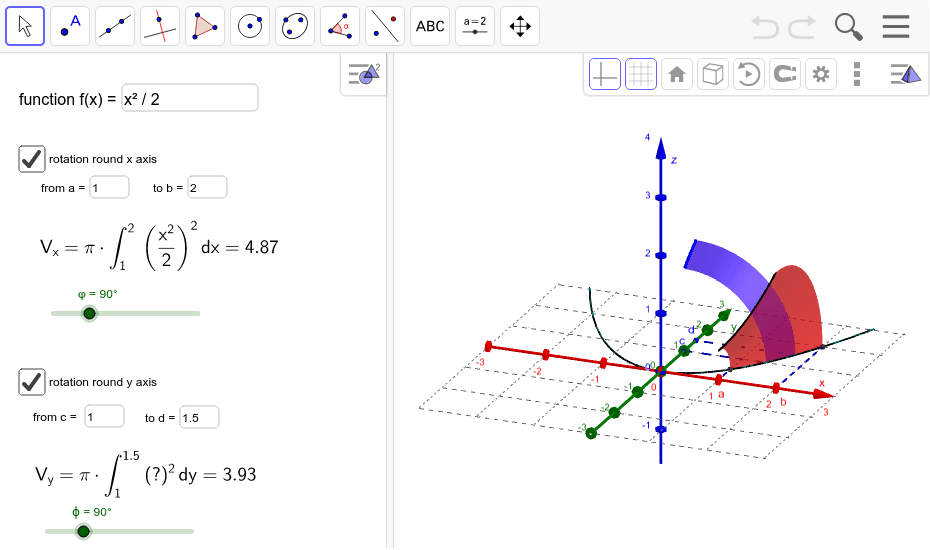Screen dimensions: 930x550
Task: Open the three-dot more options
Action: click(x=856, y=74)
